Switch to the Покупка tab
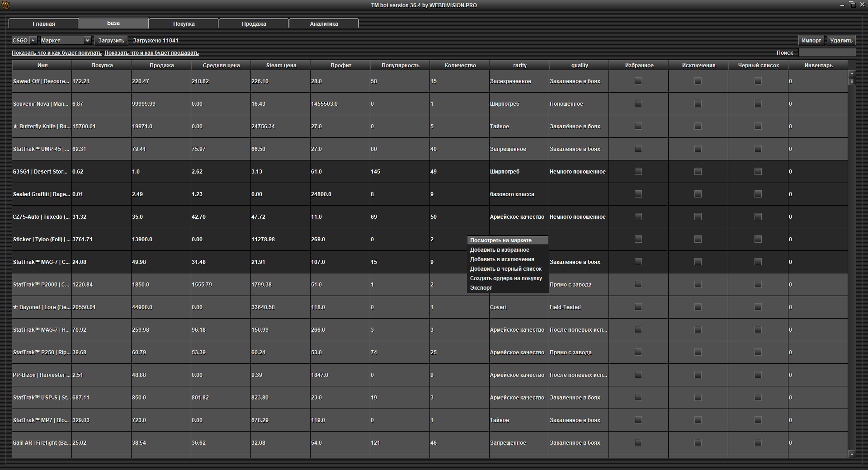This screenshot has width=868, height=470. [184, 23]
